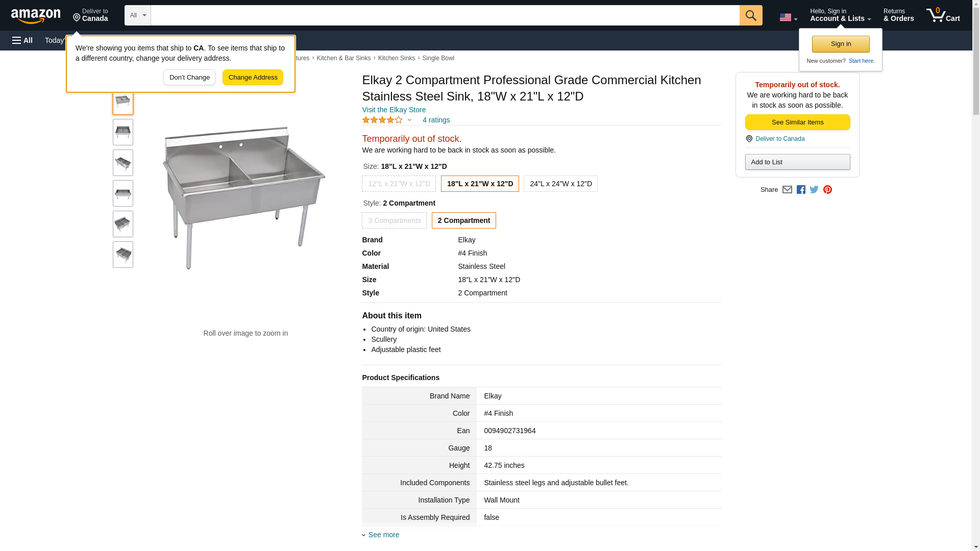Open Returns & Orders
This screenshot has height=551, width=980.
[898, 15]
